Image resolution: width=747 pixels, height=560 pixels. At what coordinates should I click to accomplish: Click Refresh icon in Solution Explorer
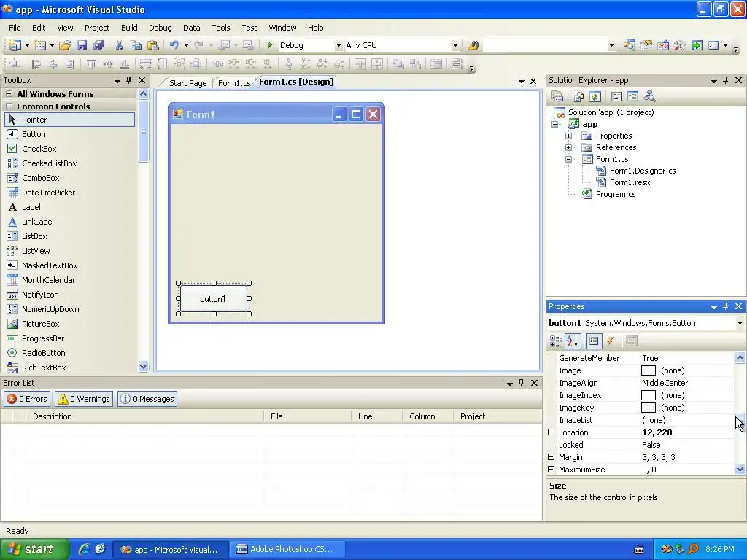pos(595,97)
